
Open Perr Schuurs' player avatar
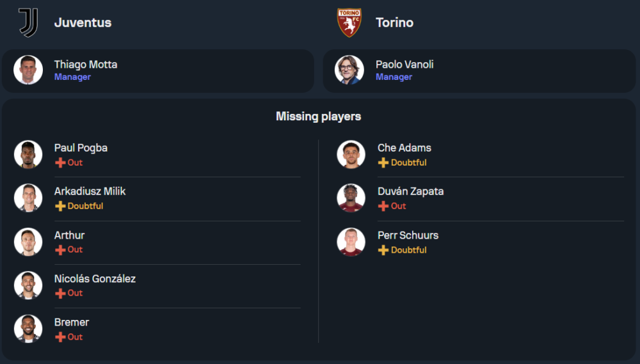351,241
